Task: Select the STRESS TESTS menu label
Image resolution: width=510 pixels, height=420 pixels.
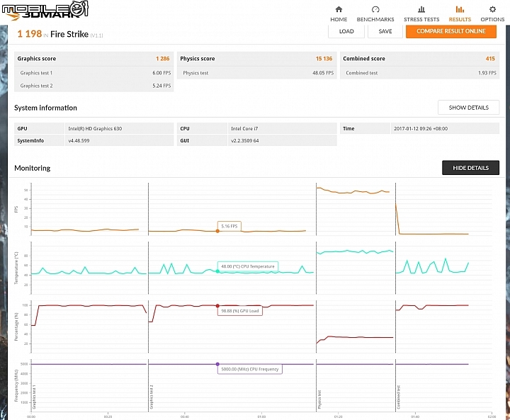Action: coord(421,20)
